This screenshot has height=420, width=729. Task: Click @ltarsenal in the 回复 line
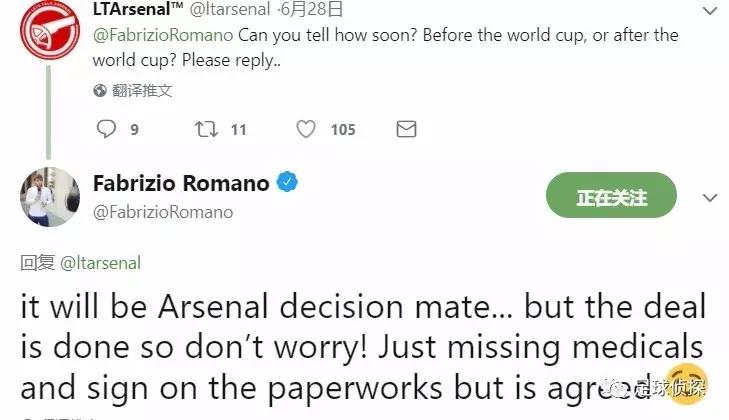(x=101, y=263)
